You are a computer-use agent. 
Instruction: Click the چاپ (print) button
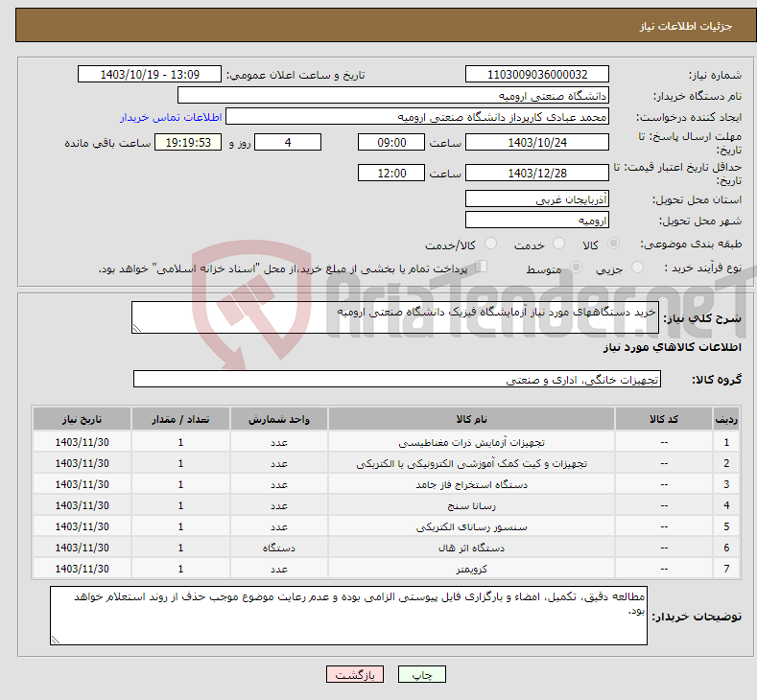pyautogui.click(x=421, y=674)
